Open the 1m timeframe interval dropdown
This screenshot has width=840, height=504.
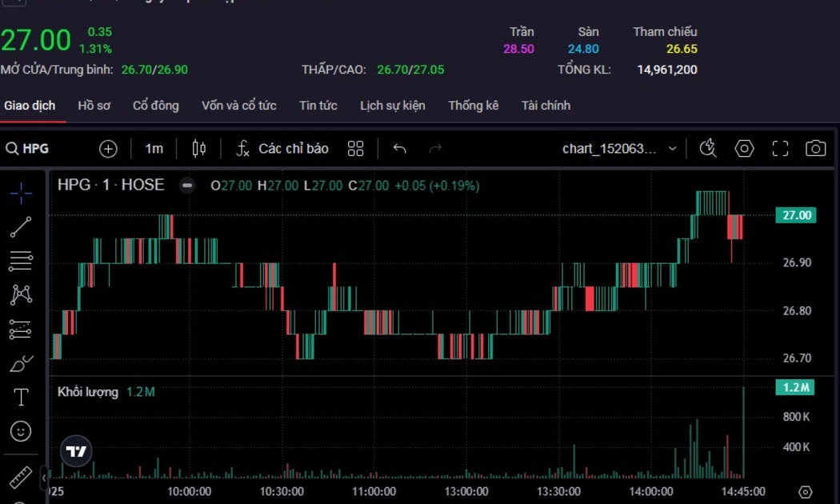[154, 149]
